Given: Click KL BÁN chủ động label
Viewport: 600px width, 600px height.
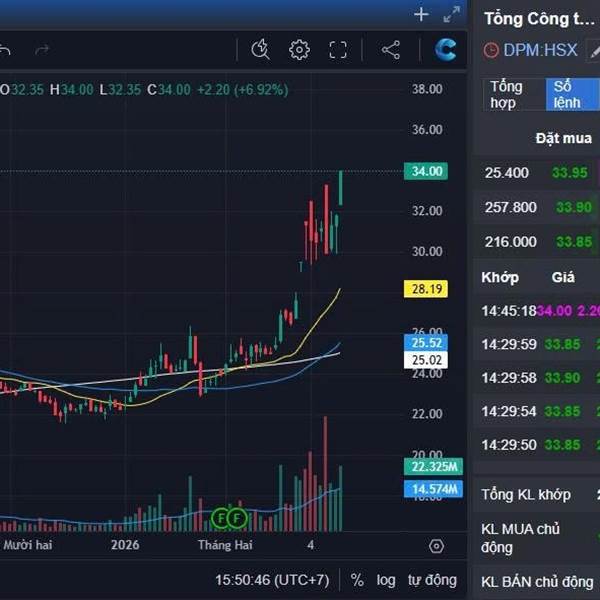Looking at the screenshot, I should click(537, 582).
